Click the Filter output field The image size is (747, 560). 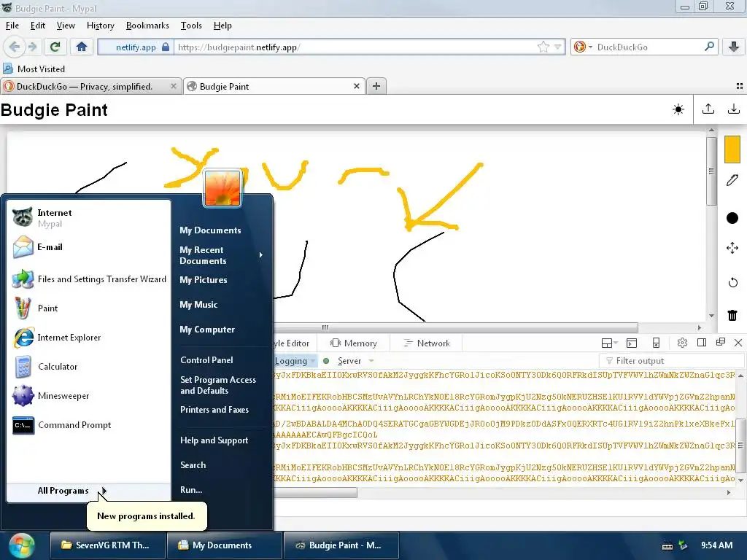[x=671, y=361]
